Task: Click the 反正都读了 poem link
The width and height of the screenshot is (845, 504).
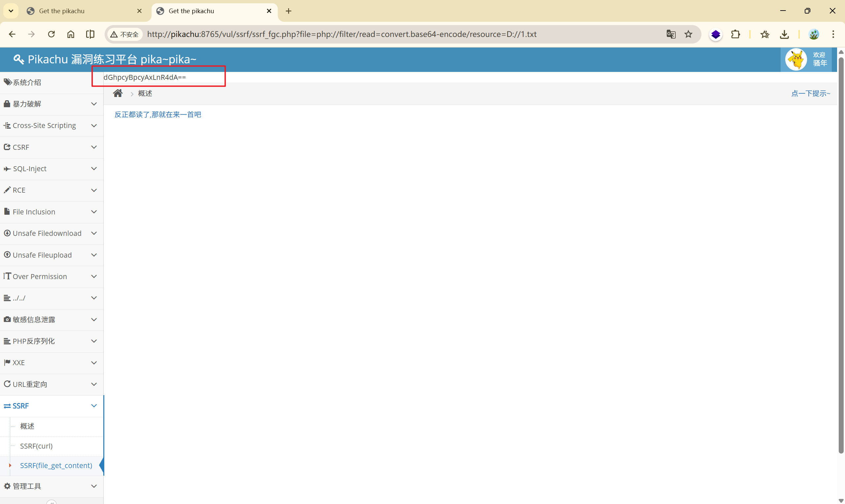Action: coord(158,114)
